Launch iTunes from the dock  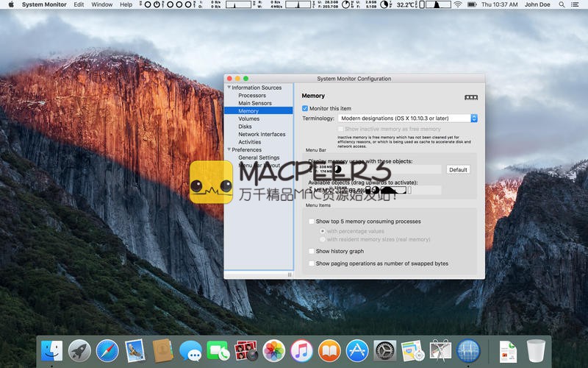[x=301, y=350]
